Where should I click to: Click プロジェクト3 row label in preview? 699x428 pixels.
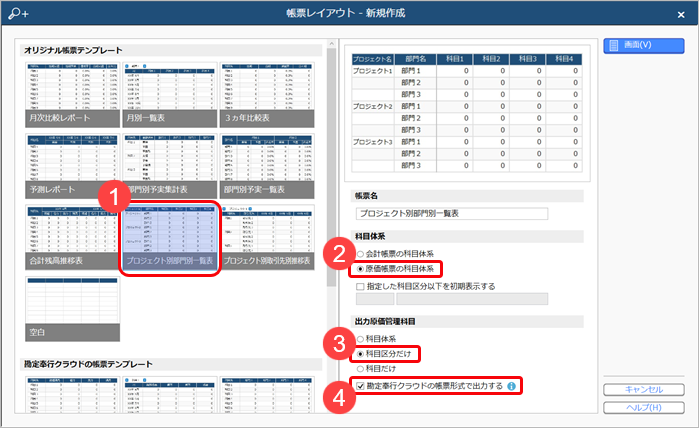pos(373,142)
